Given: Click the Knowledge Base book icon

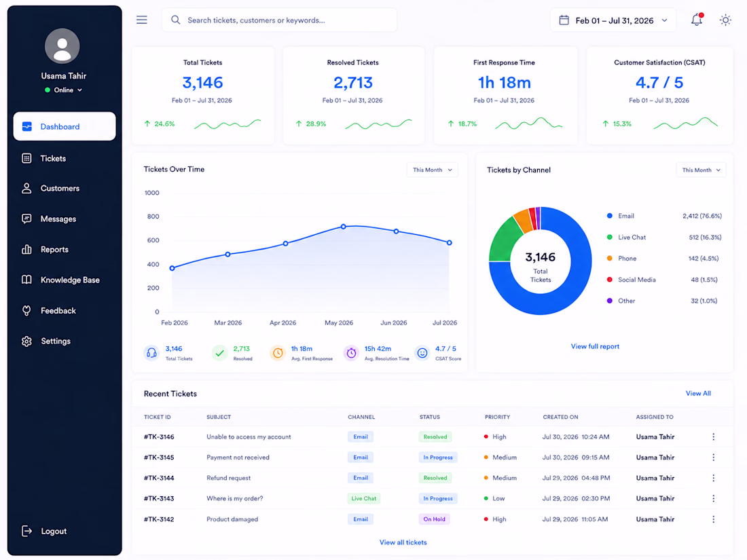Looking at the screenshot, I should (26, 280).
